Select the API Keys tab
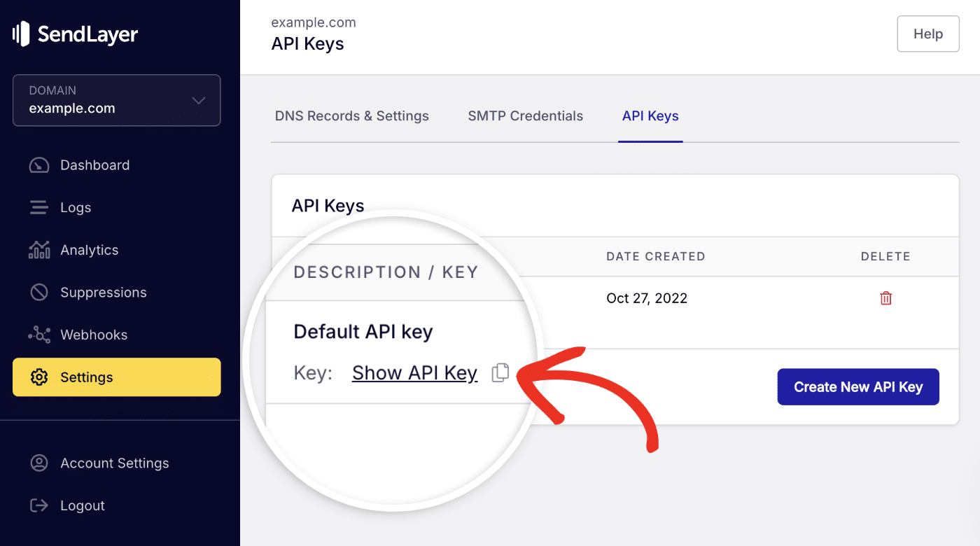 coord(650,115)
